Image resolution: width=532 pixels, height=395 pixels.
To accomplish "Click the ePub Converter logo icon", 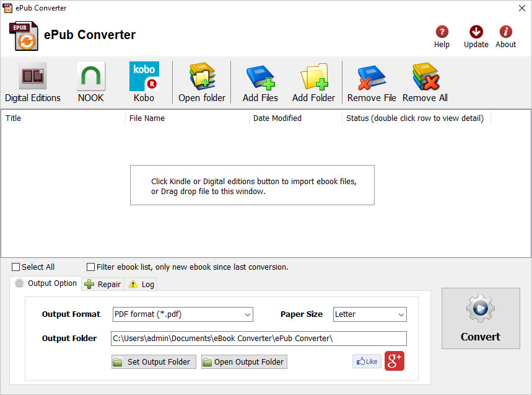I will (24, 36).
